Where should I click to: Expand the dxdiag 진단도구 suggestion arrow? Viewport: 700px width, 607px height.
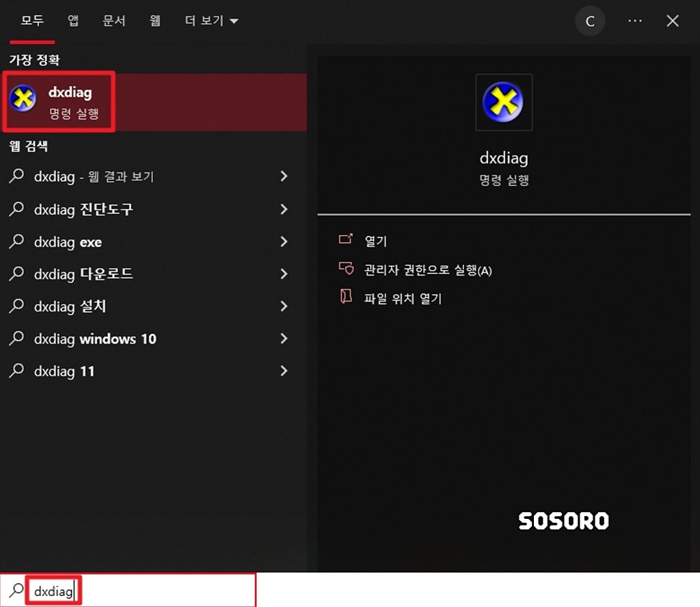point(284,209)
